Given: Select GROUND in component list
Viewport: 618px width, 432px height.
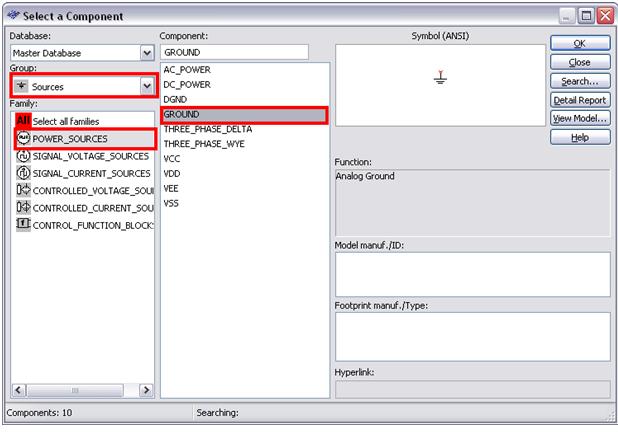Looking at the screenshot, I should [x=244, y=115].
